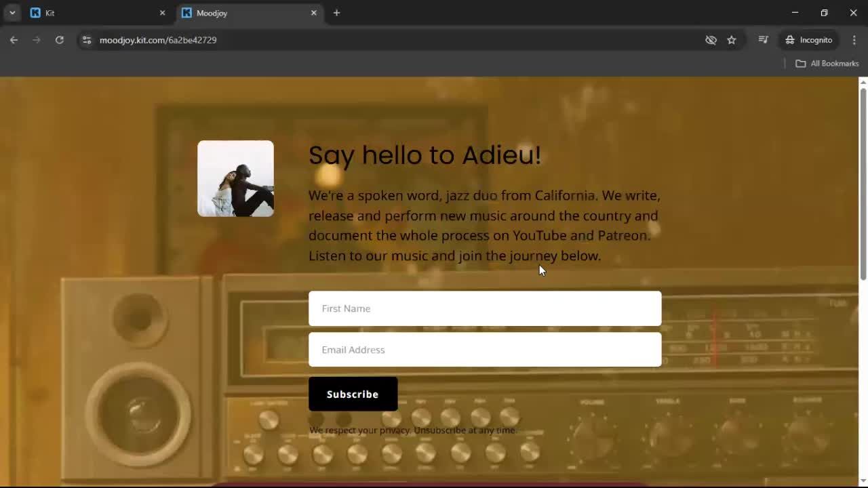Reload the Moodjoy page

coord(60,40)
